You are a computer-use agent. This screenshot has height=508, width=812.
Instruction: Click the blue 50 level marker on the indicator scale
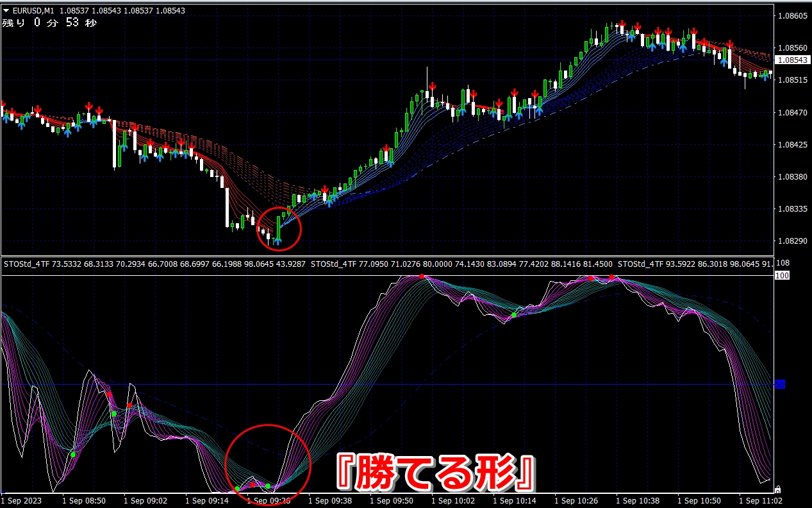[780, 384]
